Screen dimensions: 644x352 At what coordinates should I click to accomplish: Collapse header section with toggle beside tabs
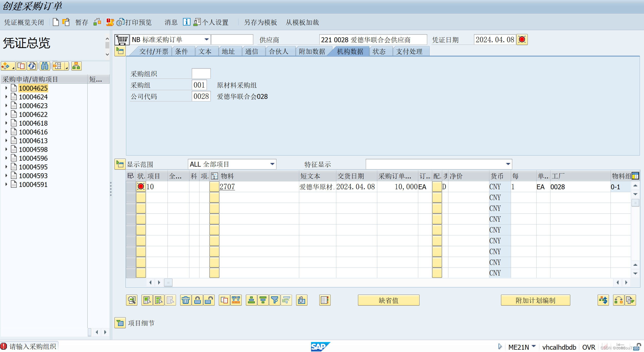pyautogui.click(x=120, y=51)
